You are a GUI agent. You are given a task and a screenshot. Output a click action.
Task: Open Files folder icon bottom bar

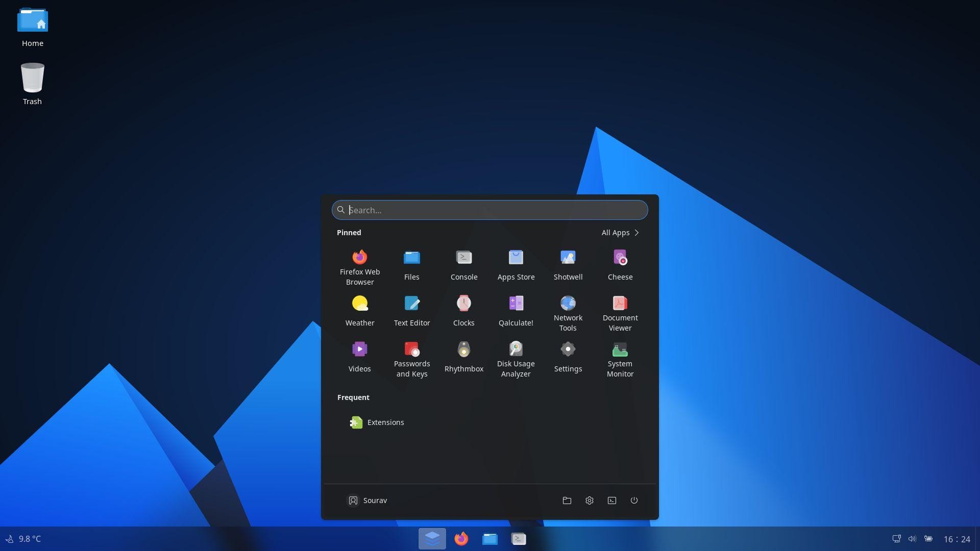(x=490, y=538)
